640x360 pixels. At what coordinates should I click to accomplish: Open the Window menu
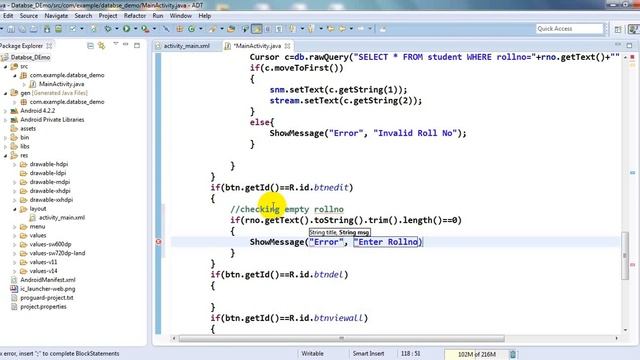tap(180, 16)
